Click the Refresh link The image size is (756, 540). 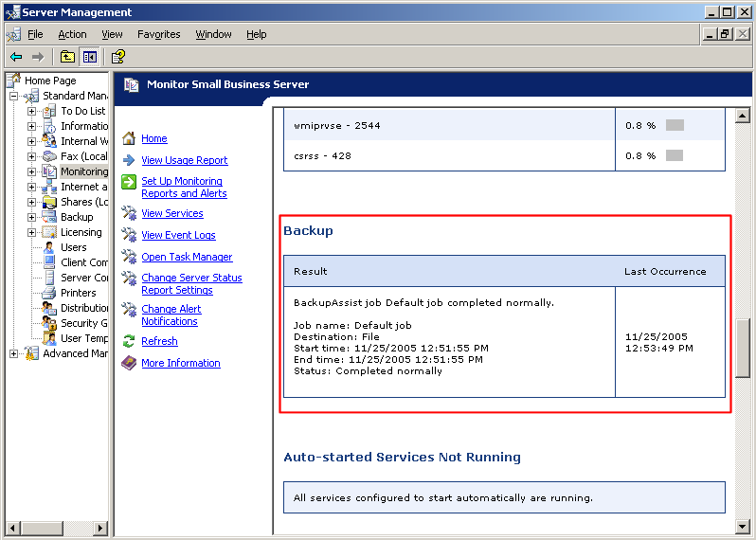tap(159, 341)
